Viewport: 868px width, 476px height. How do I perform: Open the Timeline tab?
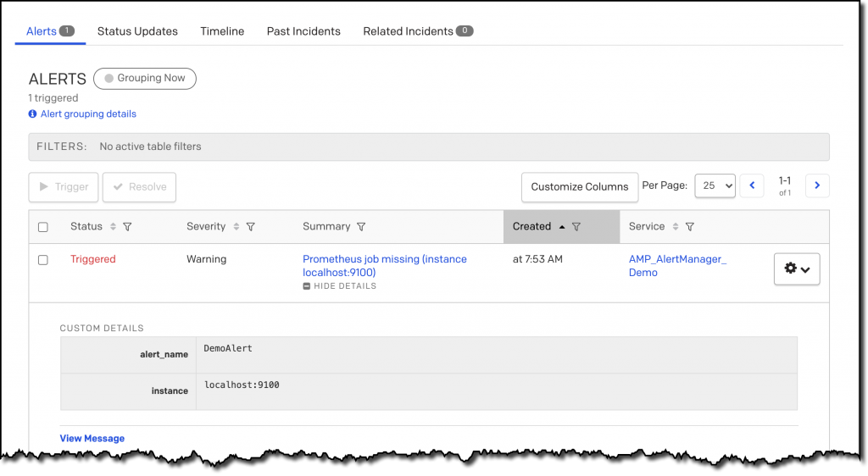coord(222,31)
